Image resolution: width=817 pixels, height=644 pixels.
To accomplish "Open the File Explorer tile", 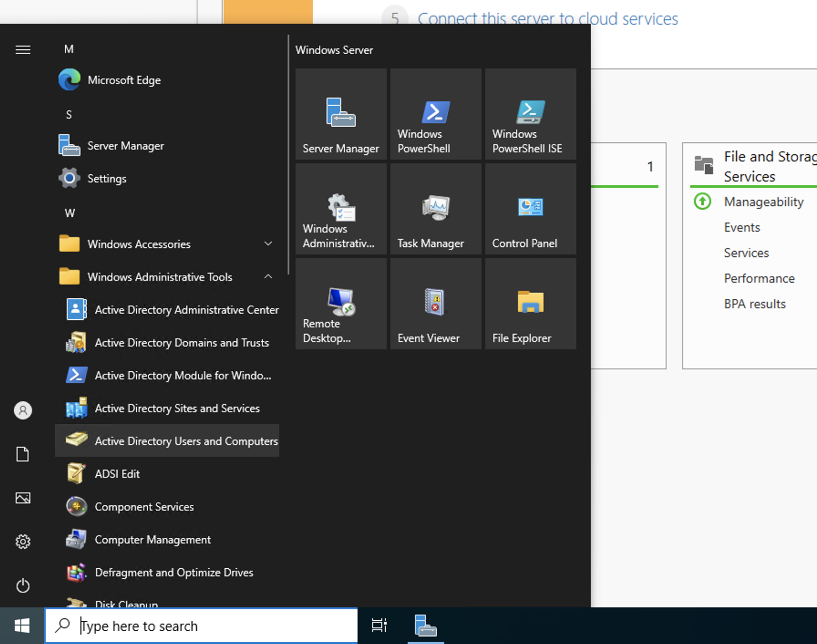I will coord(531,304).
